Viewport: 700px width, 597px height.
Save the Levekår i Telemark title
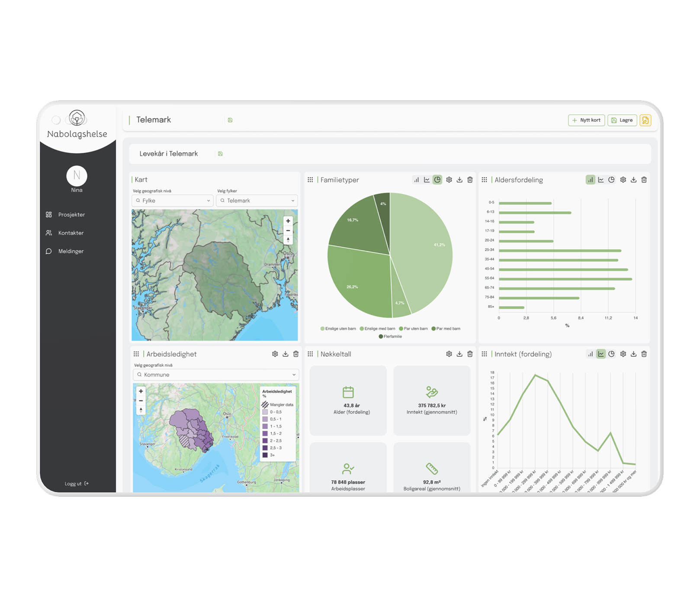(x=220, y=154)
